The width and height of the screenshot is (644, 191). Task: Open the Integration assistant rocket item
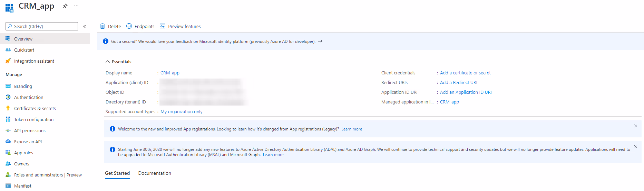(8, 61)
